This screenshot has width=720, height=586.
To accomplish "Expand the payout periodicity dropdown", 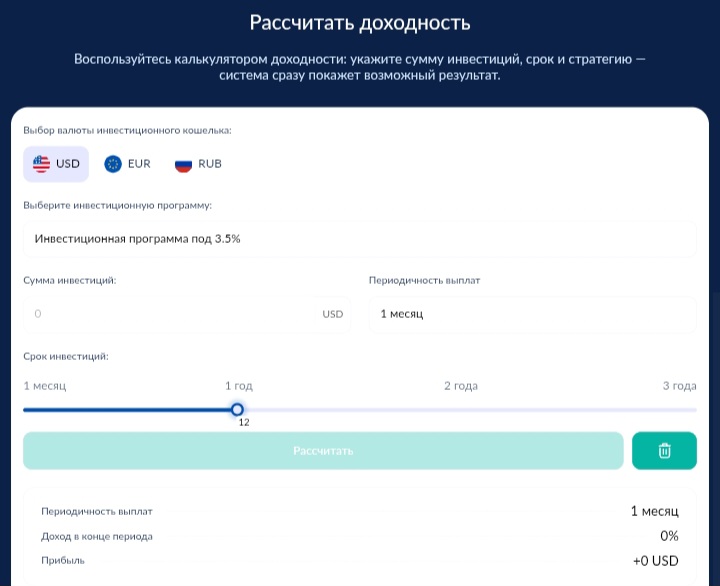I will [531, 314].
